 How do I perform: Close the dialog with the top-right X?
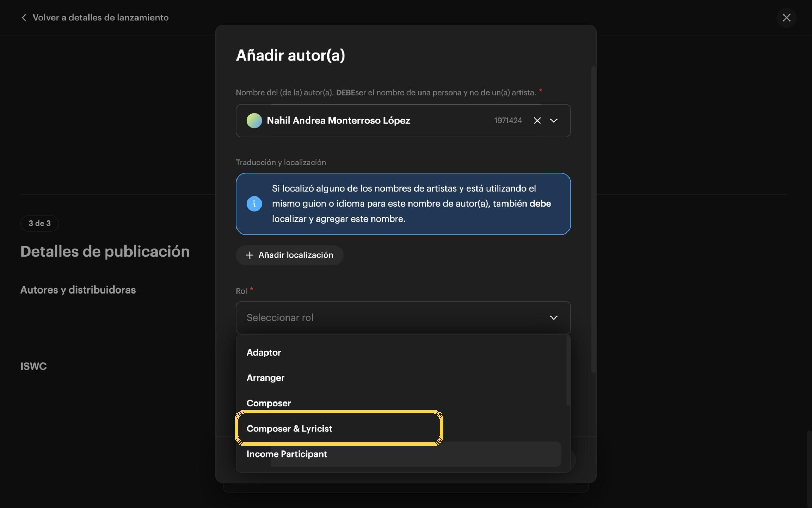tap(786, 18)
